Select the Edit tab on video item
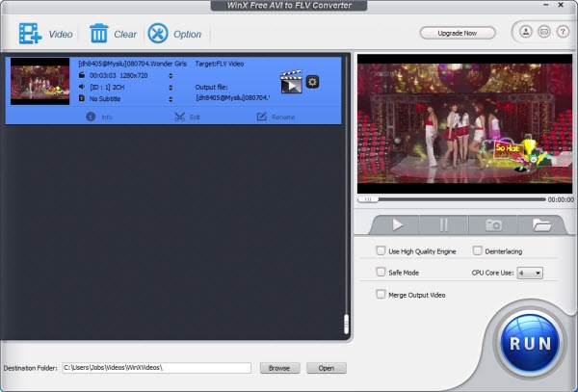 [x=186, y=117]
